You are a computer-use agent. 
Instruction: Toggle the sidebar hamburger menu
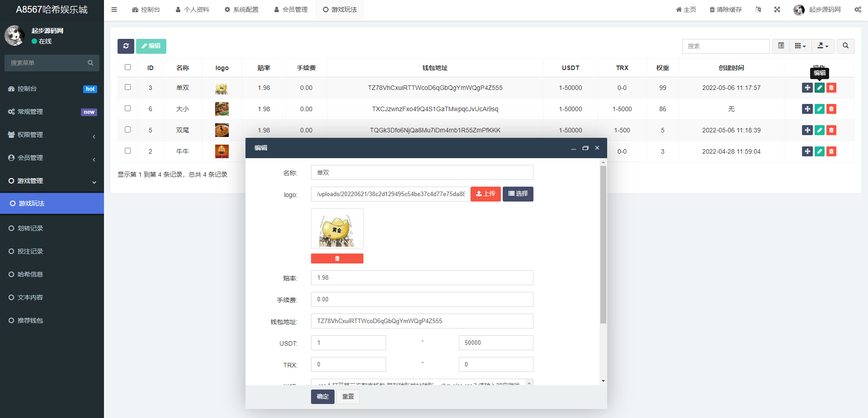(x=114, y=9)
